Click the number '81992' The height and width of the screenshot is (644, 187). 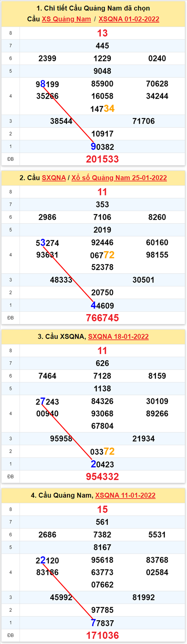click(144, 597)
